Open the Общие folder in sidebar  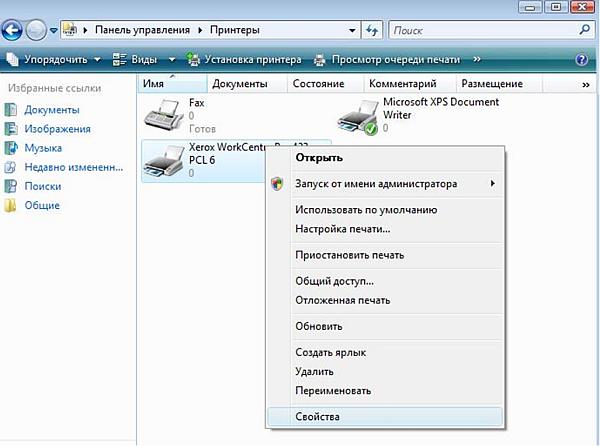pos(42,205)
